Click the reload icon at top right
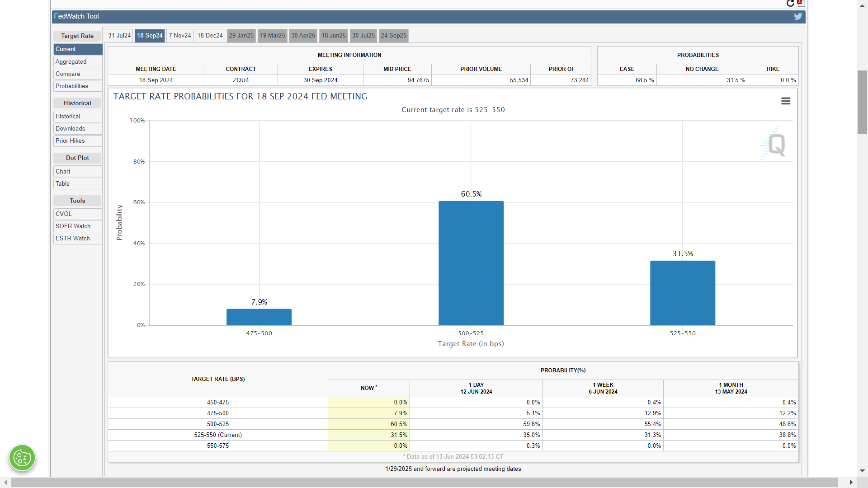 click(790, 4)
